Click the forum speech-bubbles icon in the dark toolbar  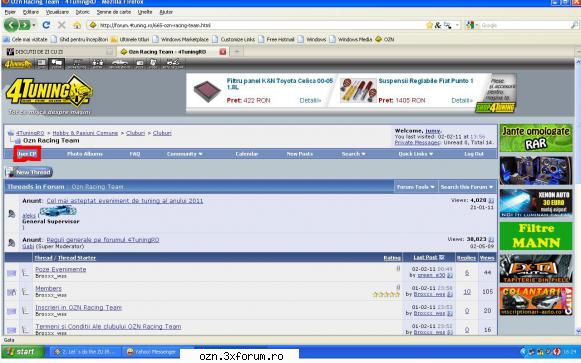click(x=57, y=64)
